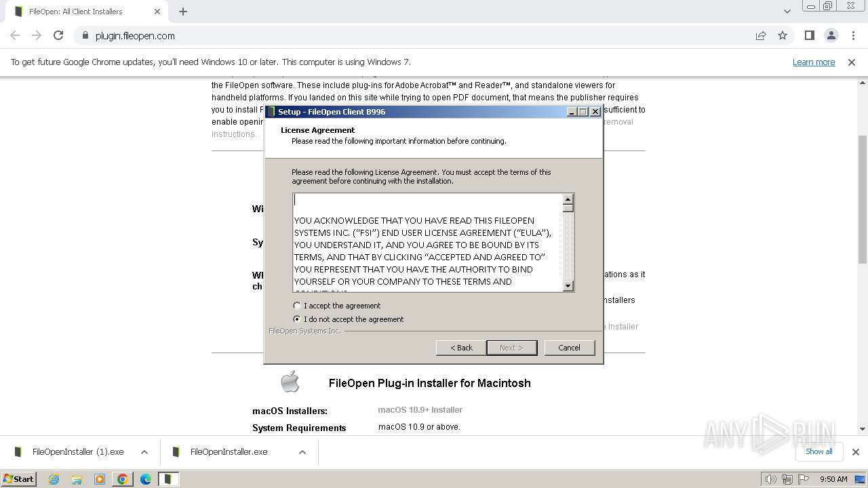Click scroll-down arrow of license text box
The height and width of the screenshot is (488, 868).
coord(568,286)
